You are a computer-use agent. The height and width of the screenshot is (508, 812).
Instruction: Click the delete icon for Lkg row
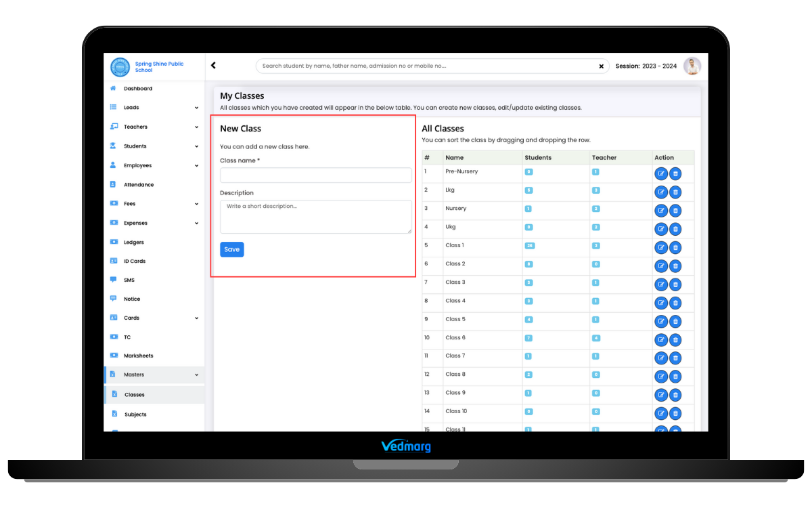(x=675, y=192)
